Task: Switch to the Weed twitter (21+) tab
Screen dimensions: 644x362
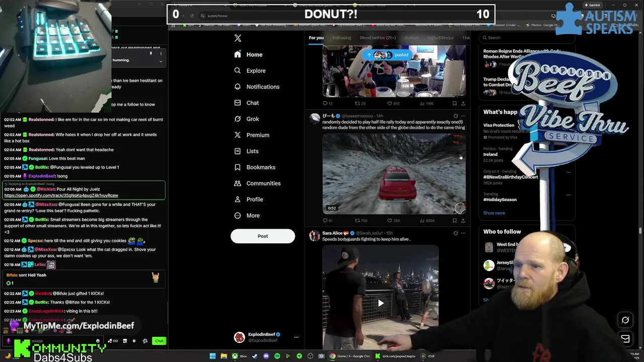Action: [x=378, y=38]
